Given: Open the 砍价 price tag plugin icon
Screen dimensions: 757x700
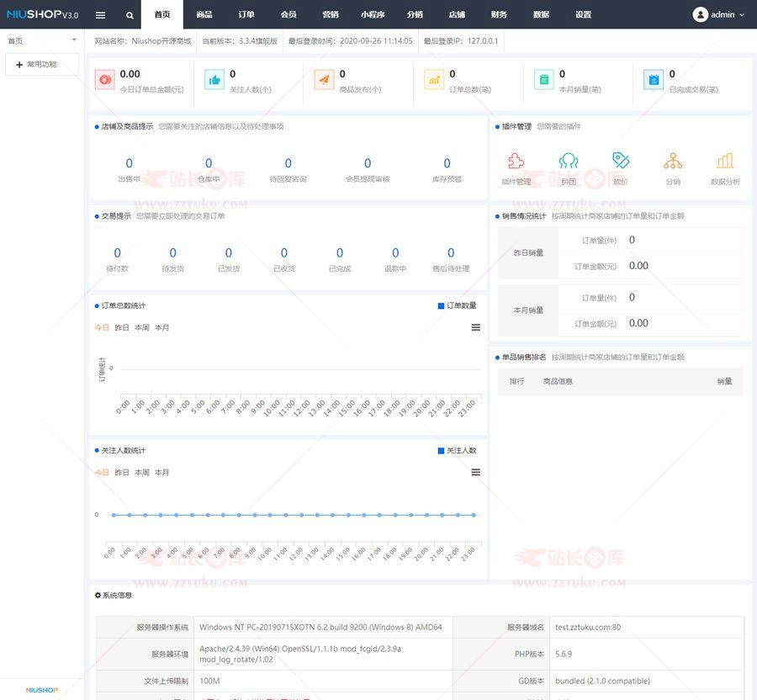Looking at the screenshot, I should [621, 162].
